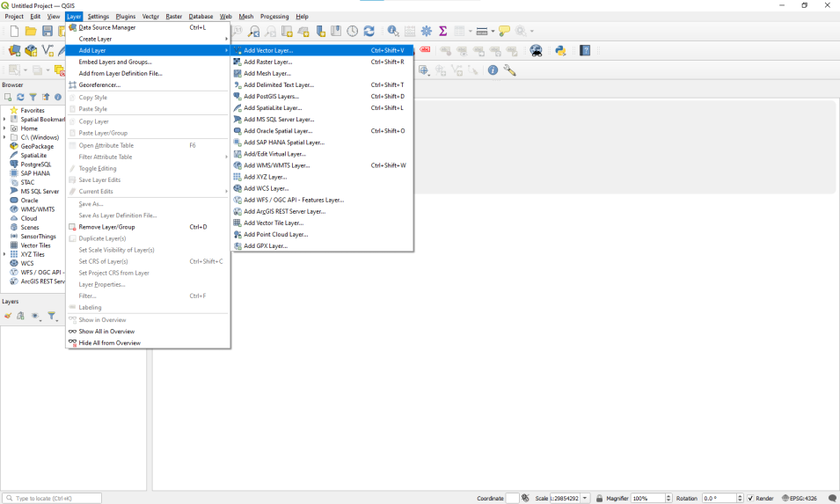Open the Plugins menu
This screenshot has width=840, height=504.
tap(126, 17)
